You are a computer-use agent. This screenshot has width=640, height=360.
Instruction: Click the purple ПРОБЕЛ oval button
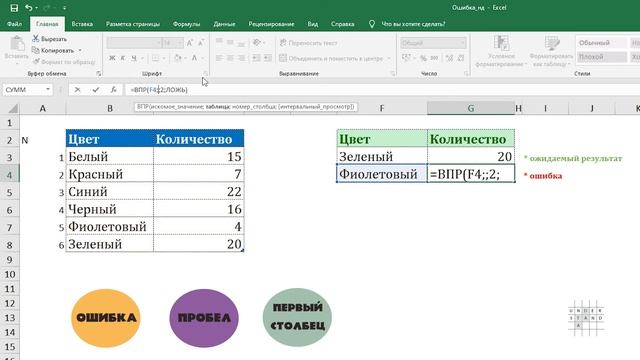coord(204,318)
